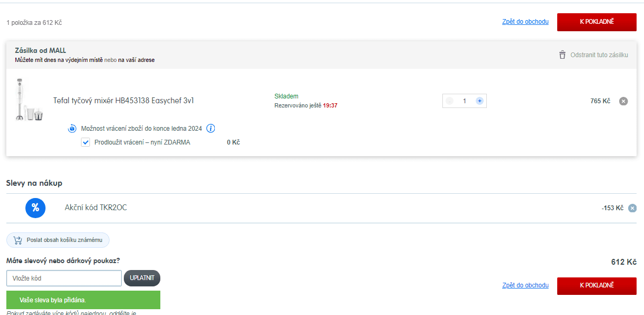Remove the Tefal mixer with the X icon

623,101
